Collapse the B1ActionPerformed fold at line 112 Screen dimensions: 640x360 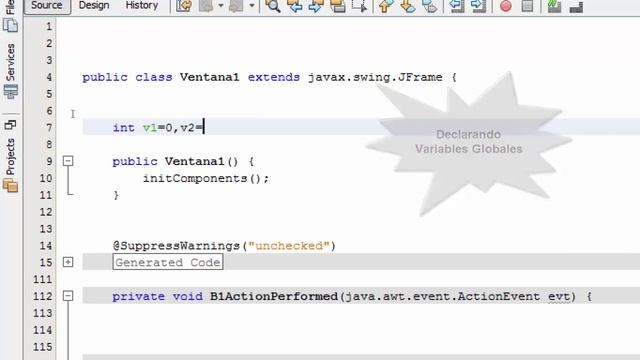coord(68,296)
